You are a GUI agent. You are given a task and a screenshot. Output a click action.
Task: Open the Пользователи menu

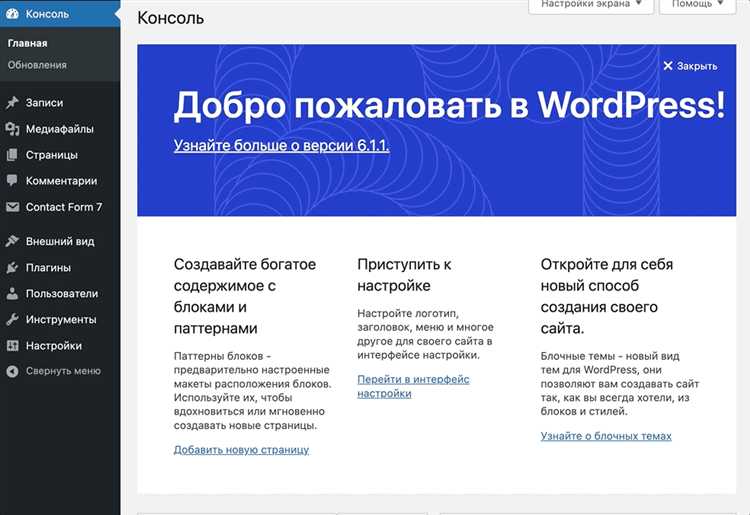point(60,294)
